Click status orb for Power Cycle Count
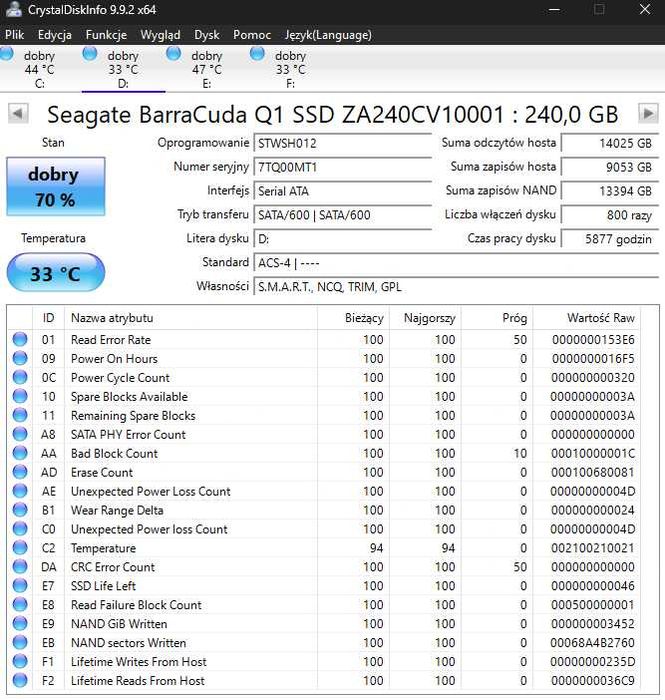665x700 pixels. (20, 378)
